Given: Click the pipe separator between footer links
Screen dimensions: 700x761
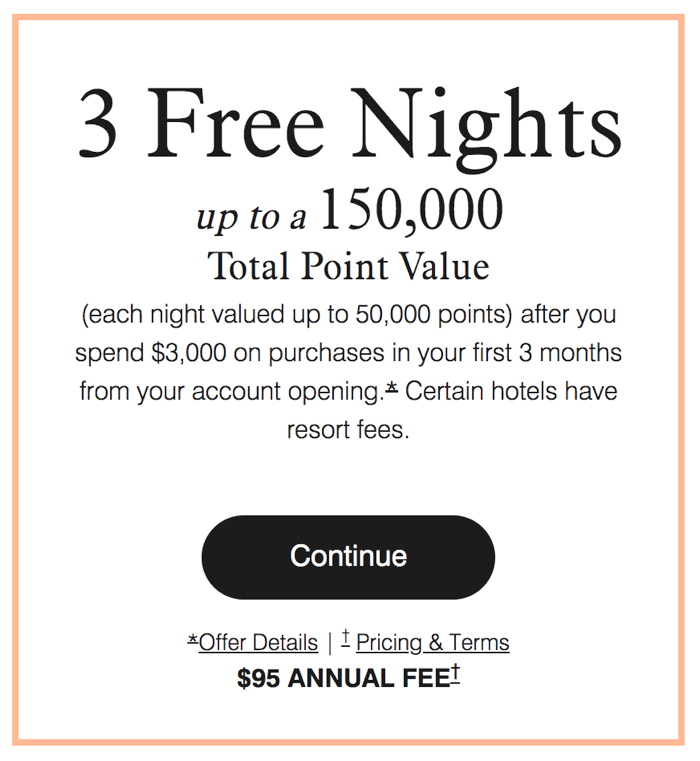Looking at the screenshot, I should tap(330, 643).
